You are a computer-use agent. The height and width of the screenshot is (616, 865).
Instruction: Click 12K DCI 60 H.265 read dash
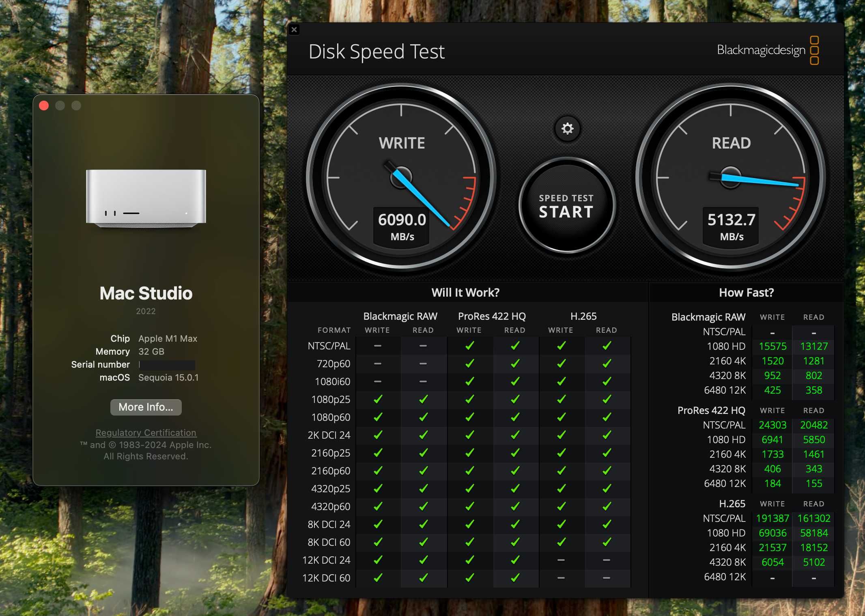(x=607, y=578)
